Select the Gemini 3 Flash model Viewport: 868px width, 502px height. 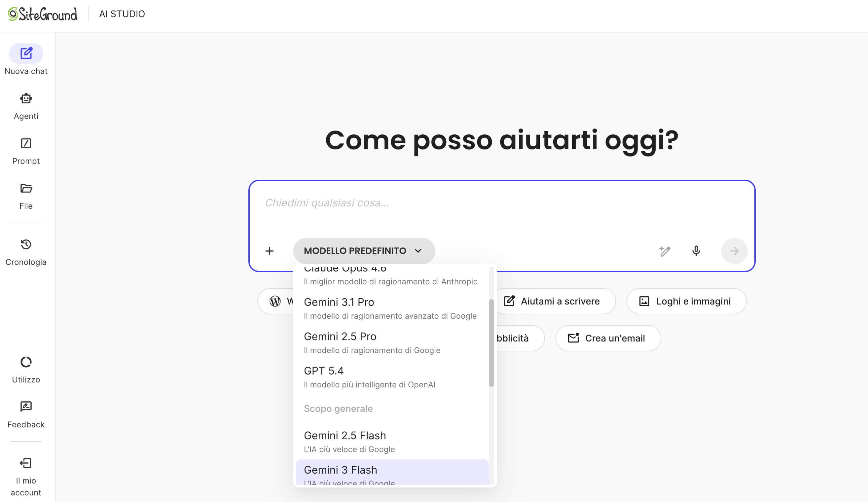point(340,470)
